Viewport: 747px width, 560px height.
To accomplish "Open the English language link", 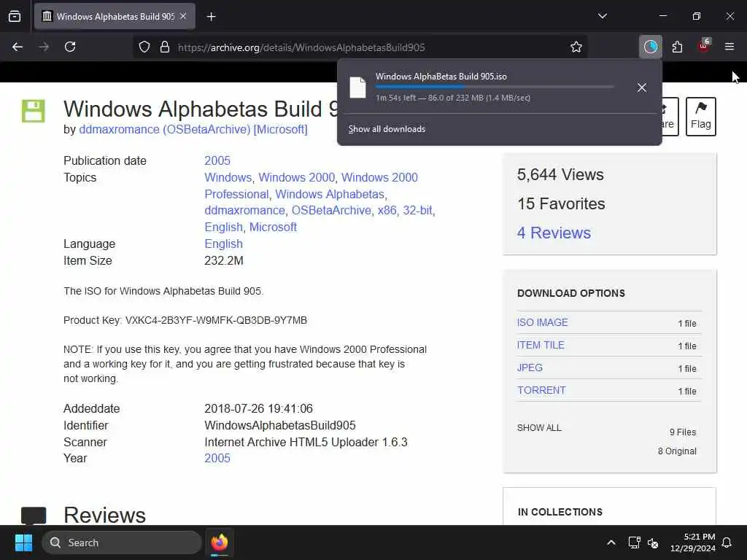I will (223, 244).
